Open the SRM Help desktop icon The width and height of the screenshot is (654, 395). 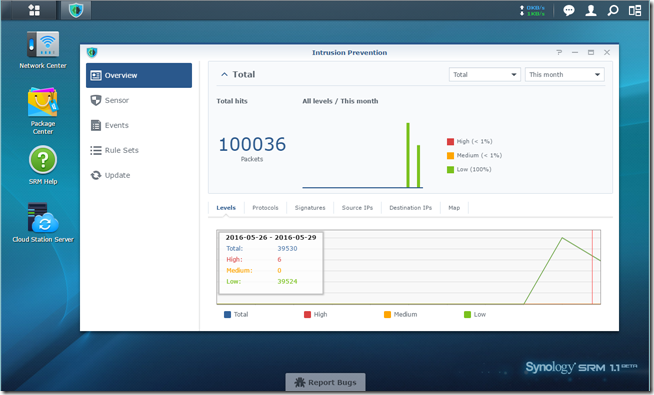tap(43, 165)
